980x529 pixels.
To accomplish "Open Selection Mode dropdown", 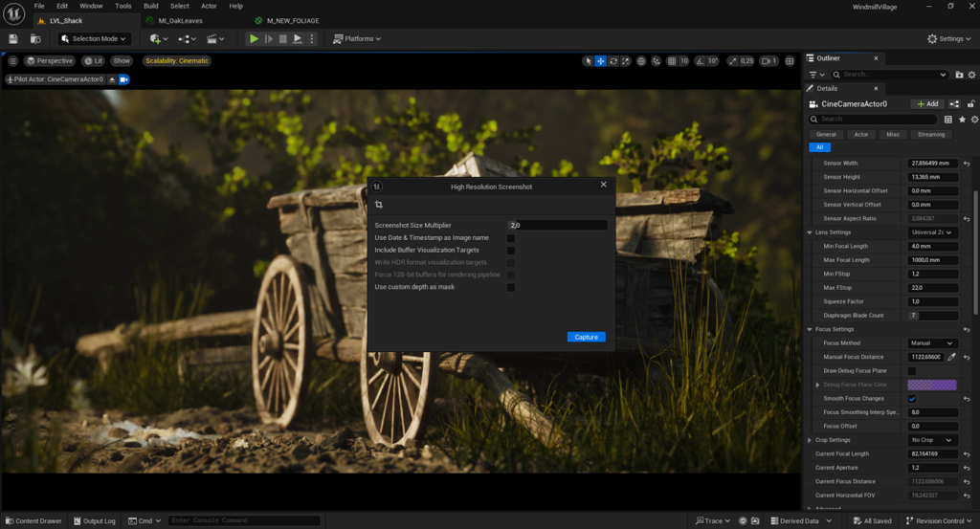I will point(95,38).
